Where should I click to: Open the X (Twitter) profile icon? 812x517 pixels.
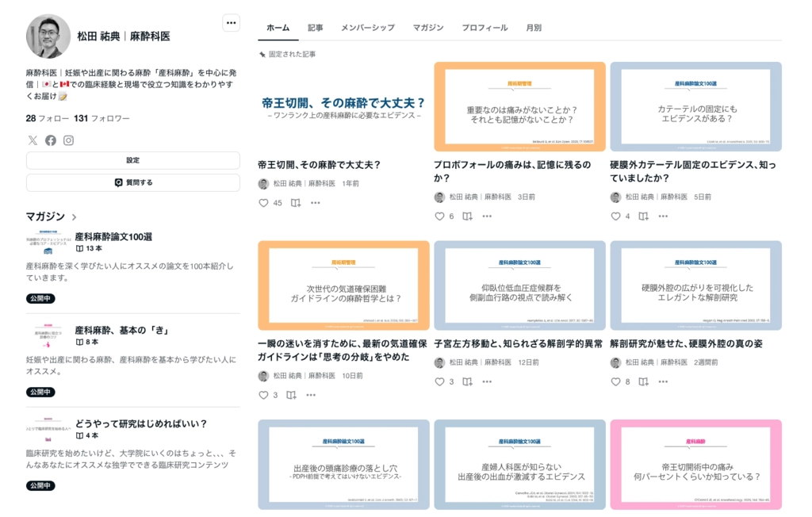tap(33, 140)
